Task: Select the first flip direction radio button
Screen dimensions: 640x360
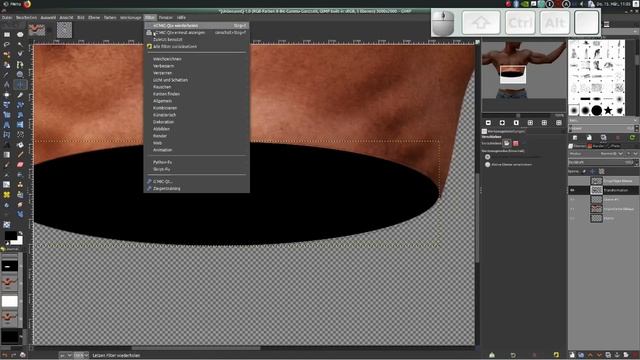Action: [x=487, y=157]
